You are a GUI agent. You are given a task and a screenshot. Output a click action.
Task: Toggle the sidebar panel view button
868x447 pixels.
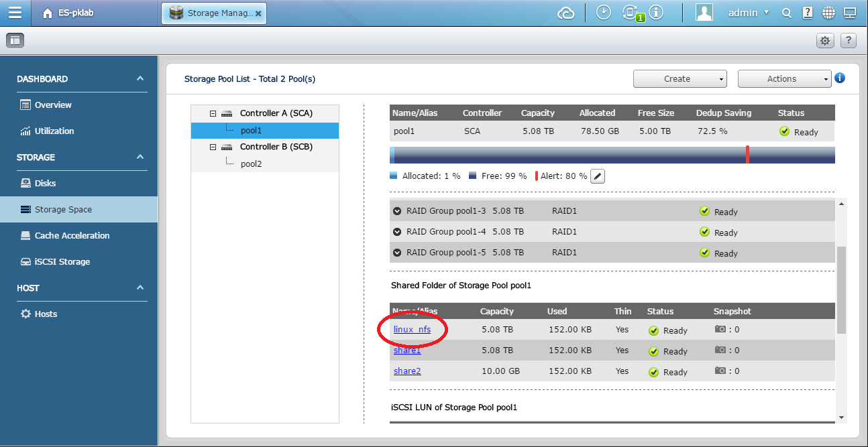tap(15, 41)
